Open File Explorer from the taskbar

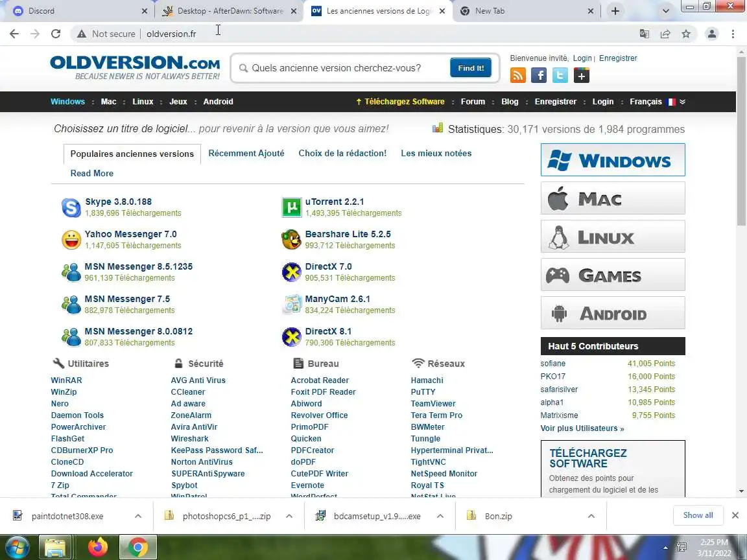tap(54, 548)
